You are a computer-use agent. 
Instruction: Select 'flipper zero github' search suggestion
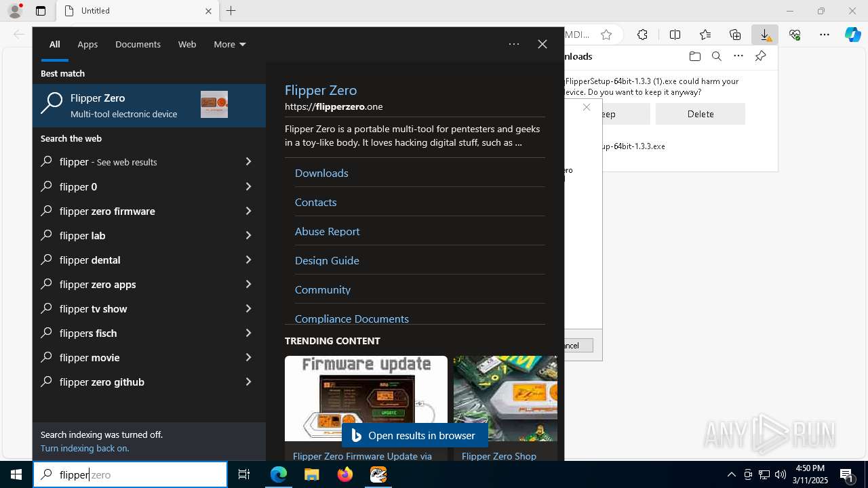click(x=149, y=382)
